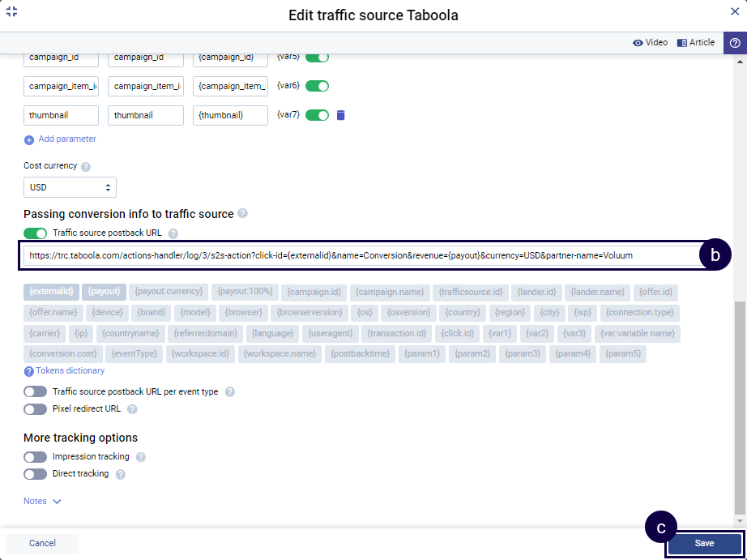Click help icon next to Cost currency

pos(86,166)
